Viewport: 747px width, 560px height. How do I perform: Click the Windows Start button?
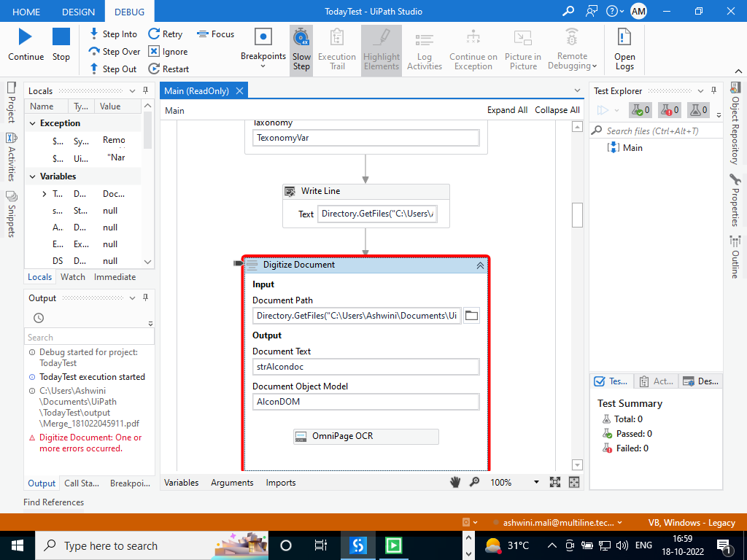click(x=18, y=545)
